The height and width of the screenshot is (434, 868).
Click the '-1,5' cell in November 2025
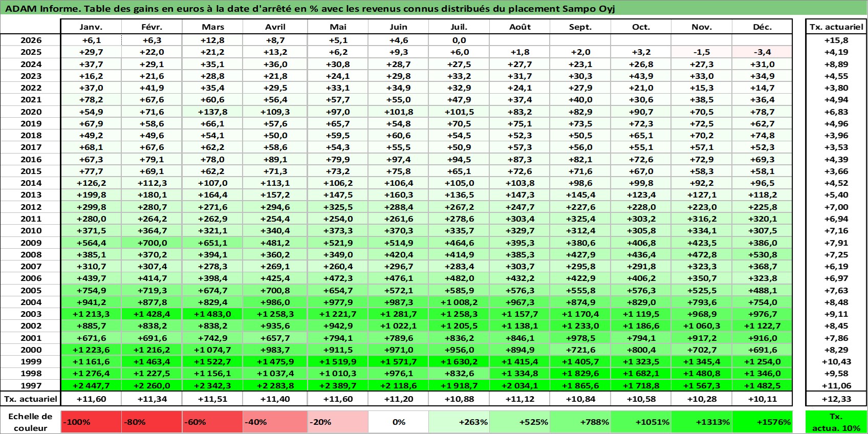point(702,52)
